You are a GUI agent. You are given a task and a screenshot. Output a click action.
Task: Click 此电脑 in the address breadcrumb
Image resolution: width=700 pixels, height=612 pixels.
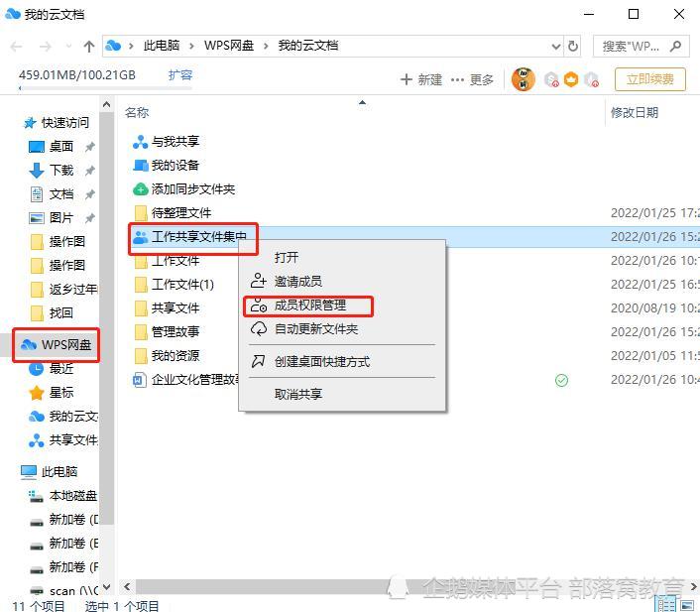click(162, 46)
